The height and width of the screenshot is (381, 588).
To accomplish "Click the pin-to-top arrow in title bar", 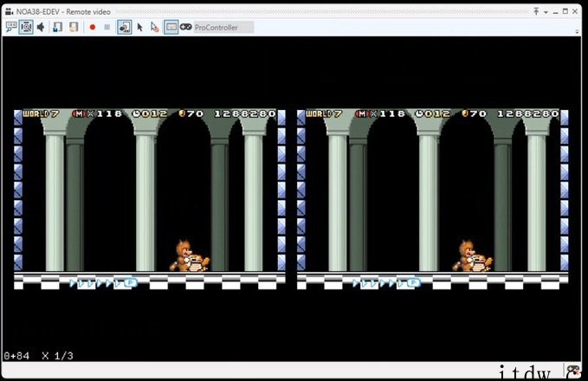I will click(536, 11).
